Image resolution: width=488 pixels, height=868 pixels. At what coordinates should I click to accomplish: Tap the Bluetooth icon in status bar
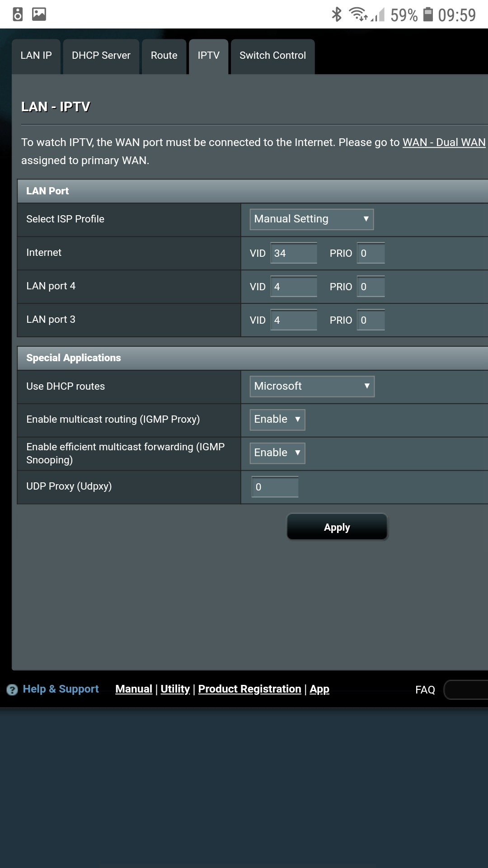tap(337, 14)
